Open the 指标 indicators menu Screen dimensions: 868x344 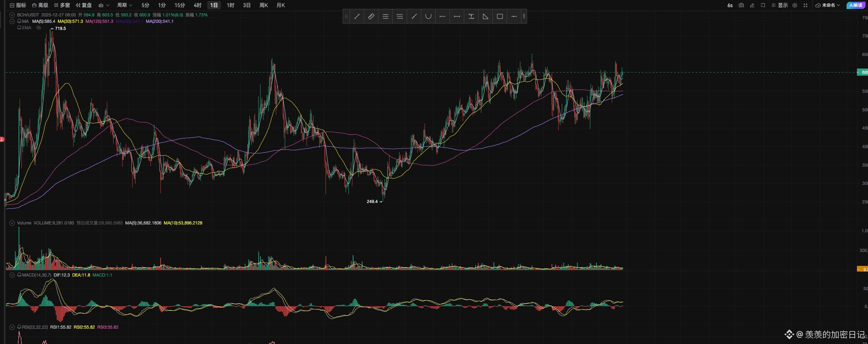pos(18,5)
